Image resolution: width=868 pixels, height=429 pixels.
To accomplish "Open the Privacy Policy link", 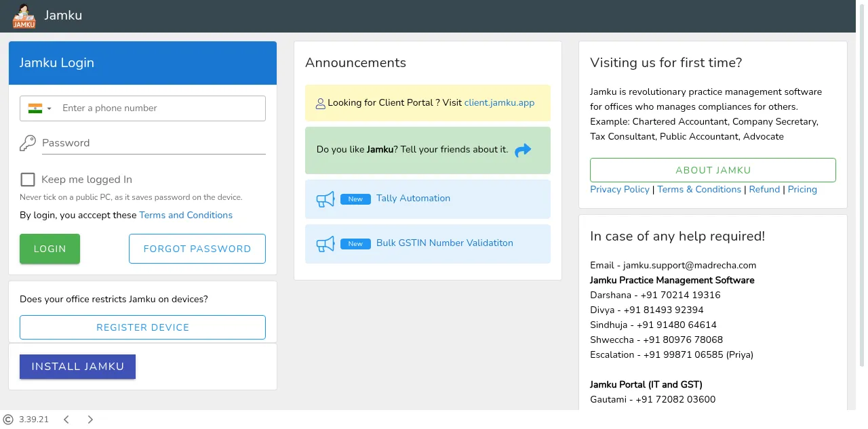I will 620,189.
